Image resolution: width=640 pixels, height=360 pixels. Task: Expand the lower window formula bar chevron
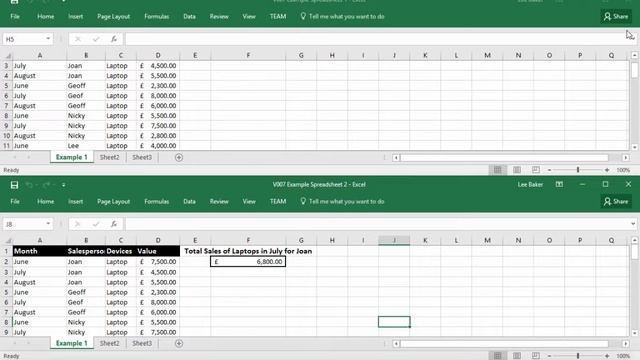[633, 224]
